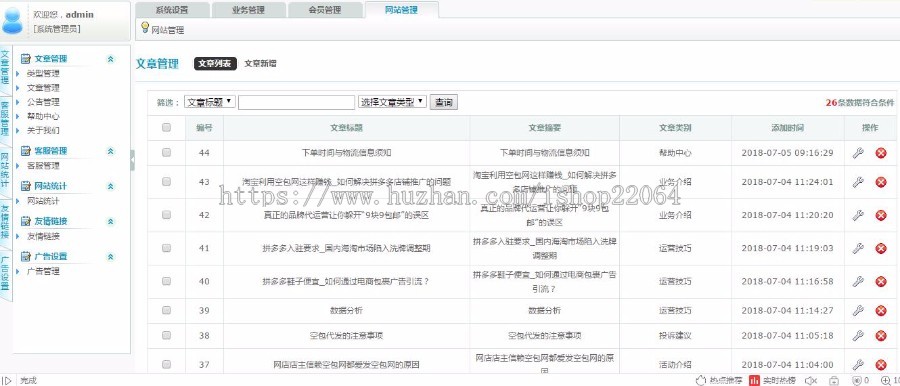Viewport: 900px width, 386px height.
Task: Delete article 40 with the red icon
Action: 880,281
